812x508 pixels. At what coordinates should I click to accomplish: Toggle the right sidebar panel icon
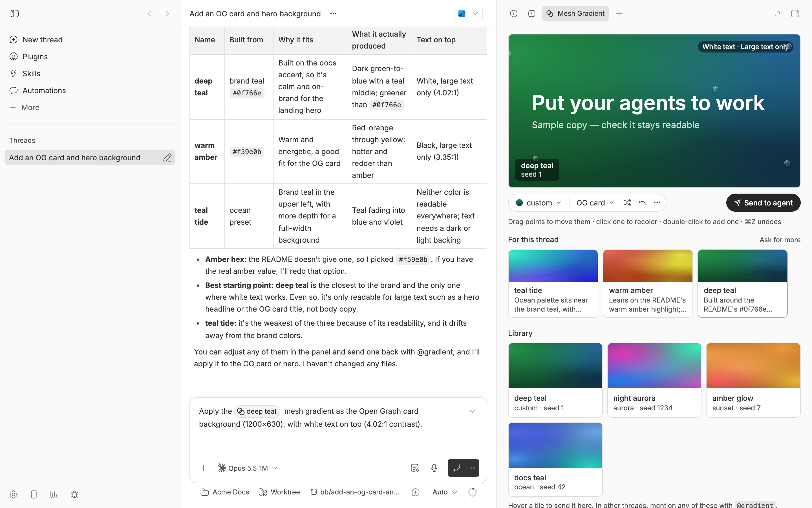pyautogui.click(x=795, y=14)
